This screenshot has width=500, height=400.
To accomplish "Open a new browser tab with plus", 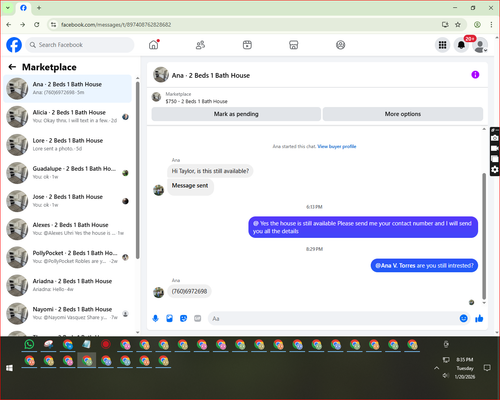I will [39, 8].
